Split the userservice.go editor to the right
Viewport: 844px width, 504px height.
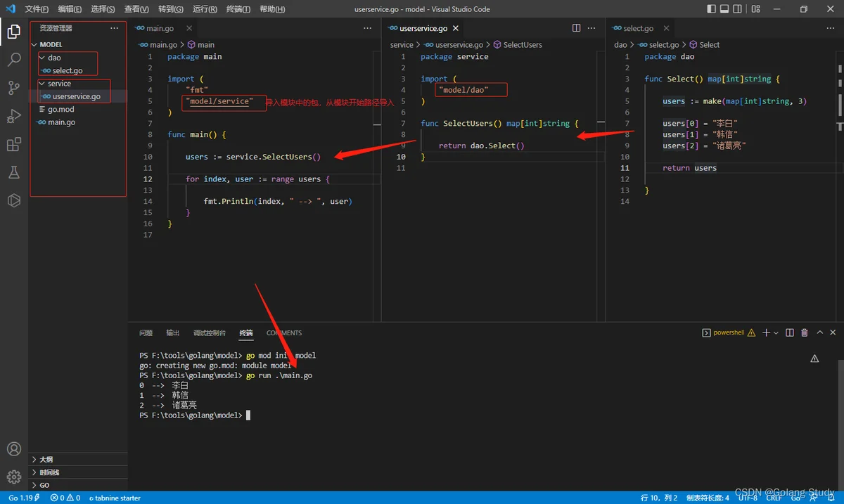(576, 28)
